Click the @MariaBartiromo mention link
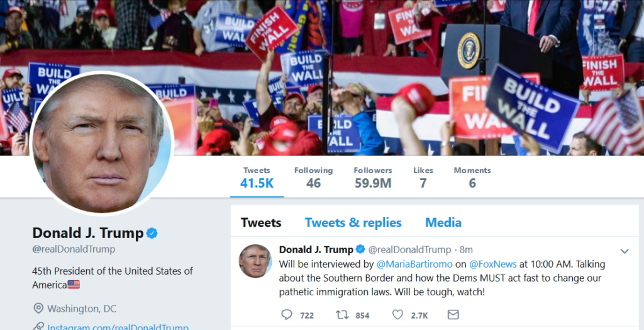 414,264
